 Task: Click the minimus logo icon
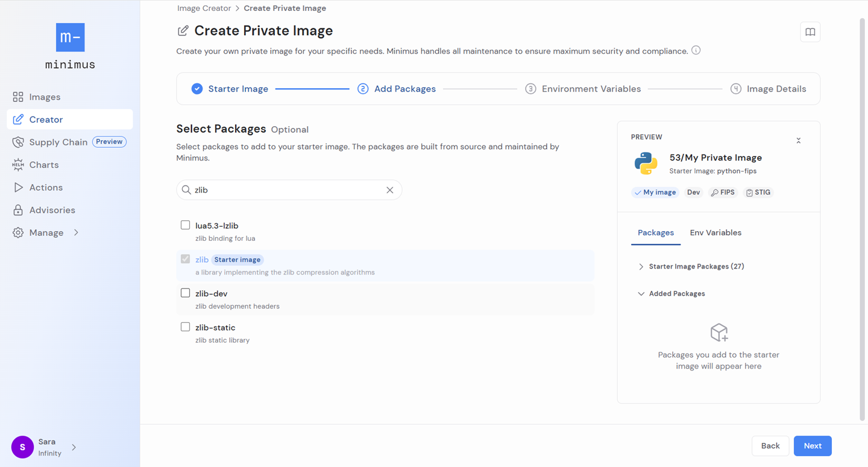click(70, 37)
